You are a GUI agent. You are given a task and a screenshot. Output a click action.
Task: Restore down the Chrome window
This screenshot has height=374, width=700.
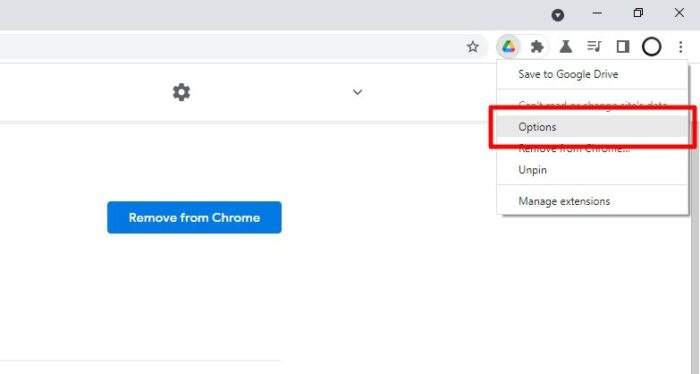coord(638,13)
